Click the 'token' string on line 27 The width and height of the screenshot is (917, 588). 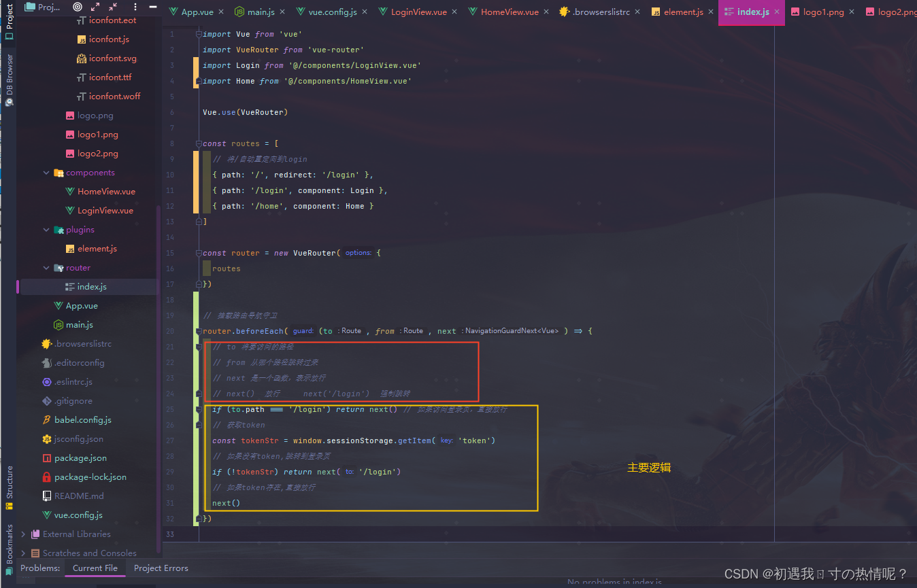(476, 440)
